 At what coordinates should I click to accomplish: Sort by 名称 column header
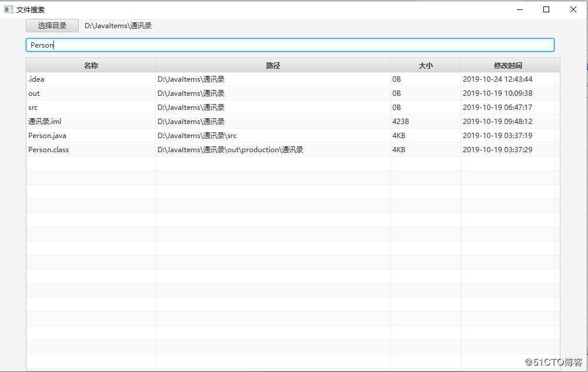click(90, 65)
